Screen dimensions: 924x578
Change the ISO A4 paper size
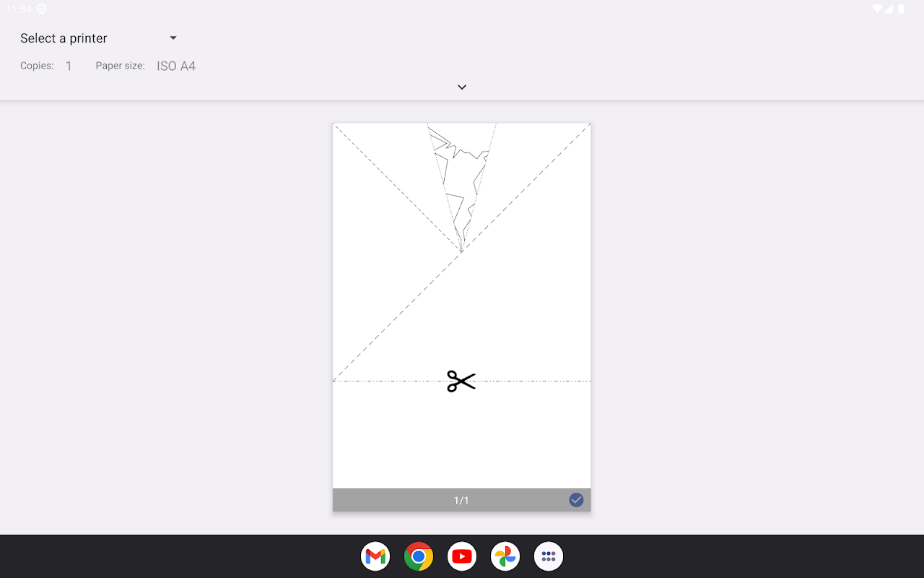pos(176,66)
